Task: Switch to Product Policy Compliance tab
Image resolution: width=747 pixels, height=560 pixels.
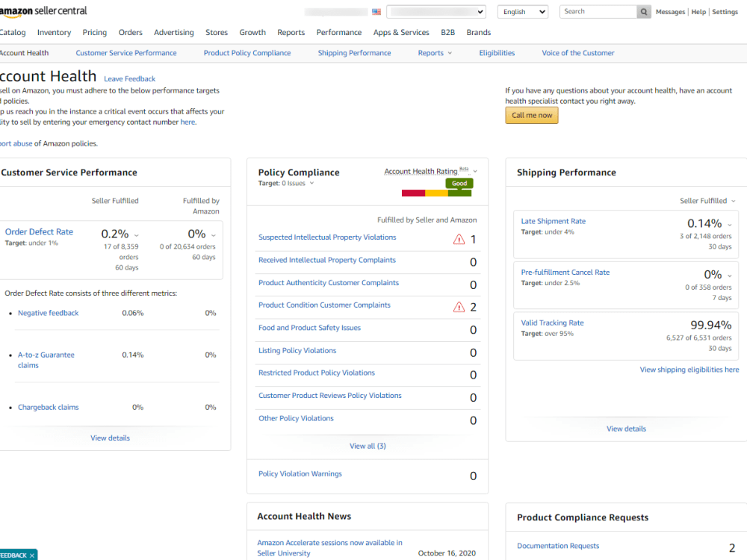Action: click(x=247, y=53)
